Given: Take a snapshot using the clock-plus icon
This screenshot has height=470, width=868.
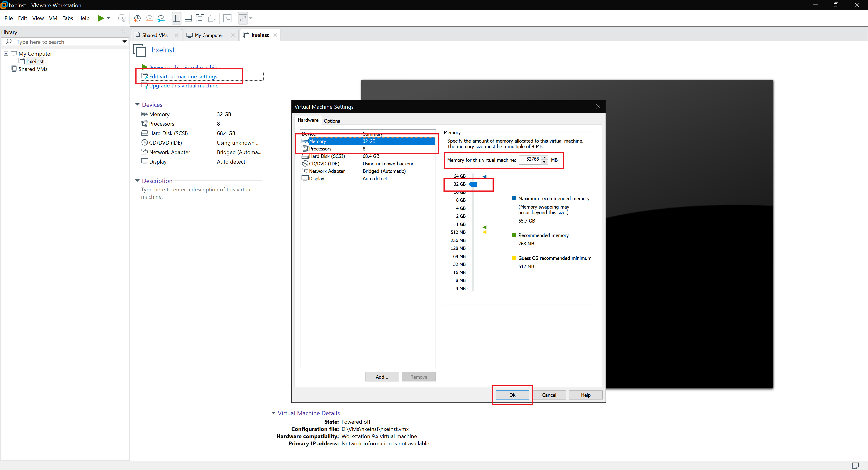Looking at the screenshot, I should point(137,18).
